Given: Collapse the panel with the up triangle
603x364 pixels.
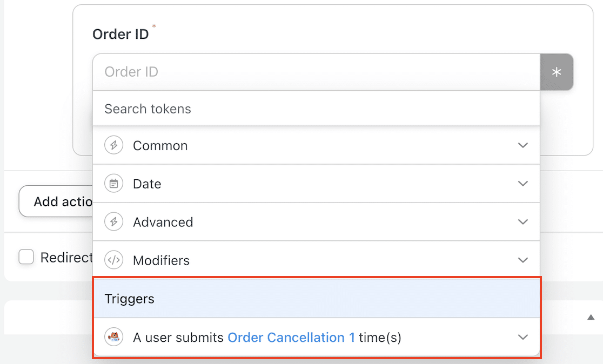Looking at the screenshot, I should 591,317.
